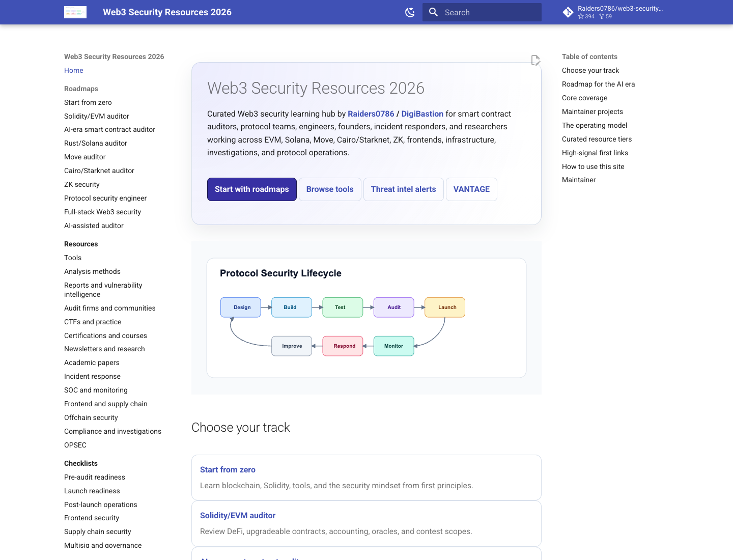Open Rust/Solana auditor roadmap
The image size is (733, 560).
click(x=96, y=143)
